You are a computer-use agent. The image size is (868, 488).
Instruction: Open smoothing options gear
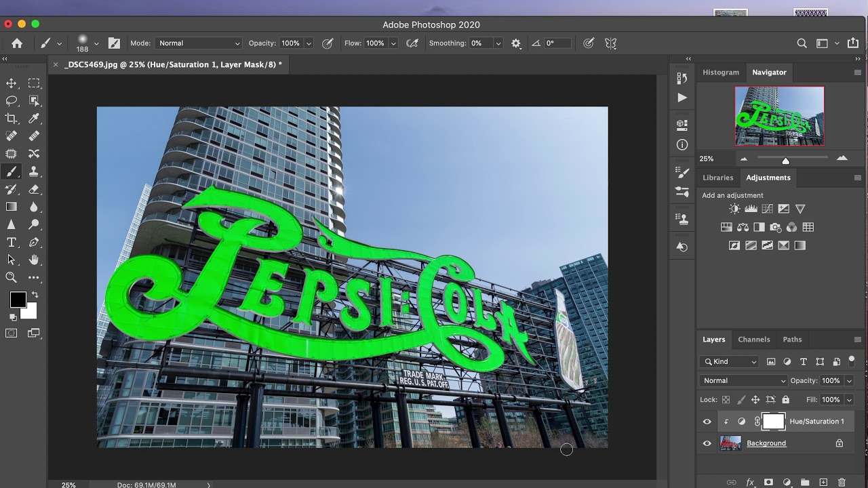[x=516, y=43]
